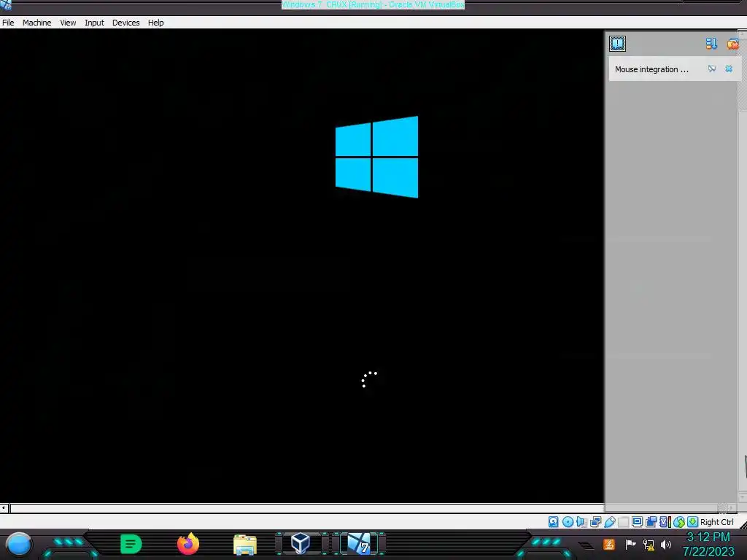The image size is (747, 560).
Task: Click the network adapters indicator
Action: pyautogui.click(x=595, y=522)
